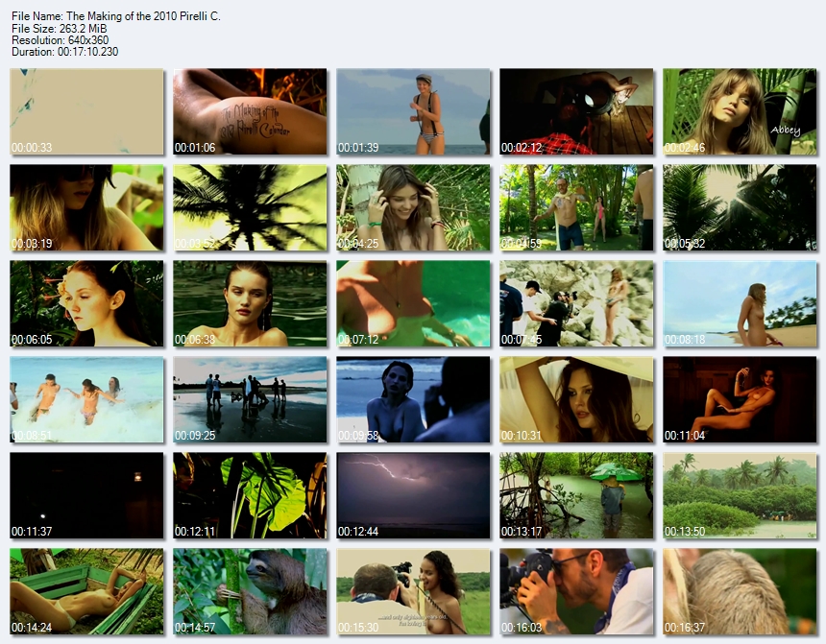Click the ocean waves thumbnail at 00:08:51
The width and height of the screenshot is (826, 644).
86,399
